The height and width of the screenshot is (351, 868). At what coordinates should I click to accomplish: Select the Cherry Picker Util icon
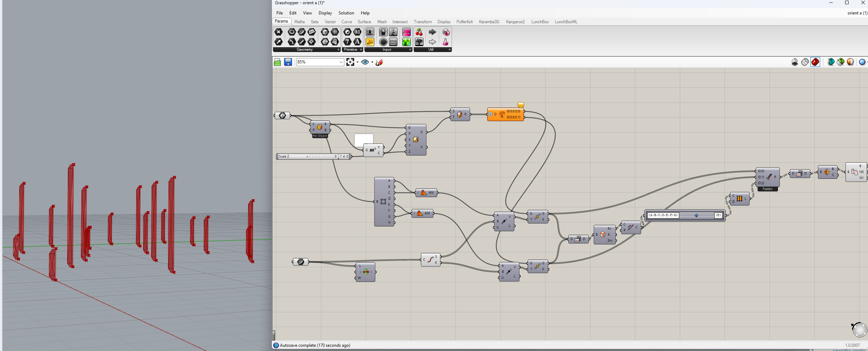tap(419, 32)
